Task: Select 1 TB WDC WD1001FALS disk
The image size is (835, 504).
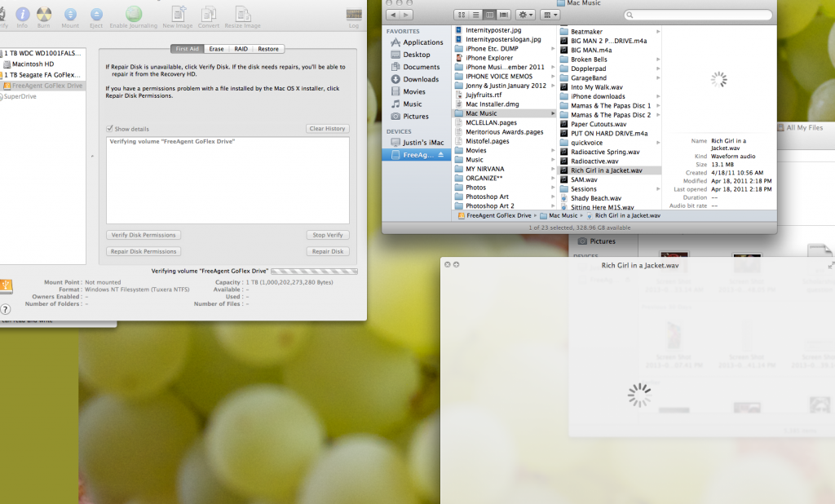Action: [x=42, y=53]
